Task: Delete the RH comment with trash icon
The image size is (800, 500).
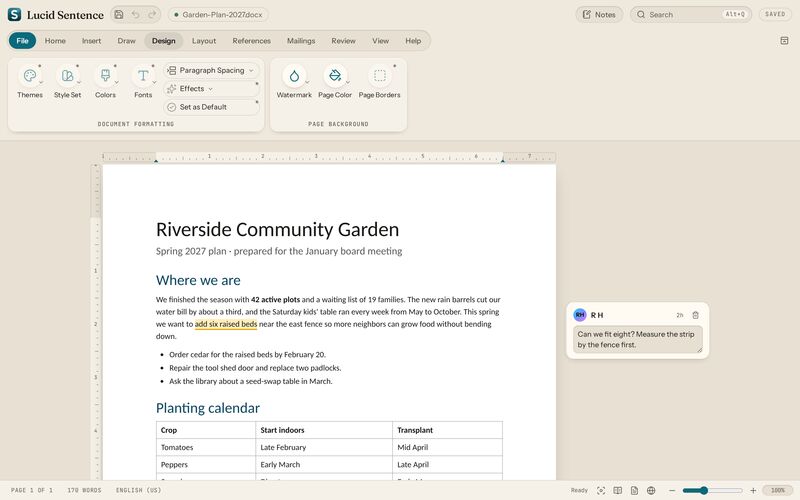Action: 695,315
